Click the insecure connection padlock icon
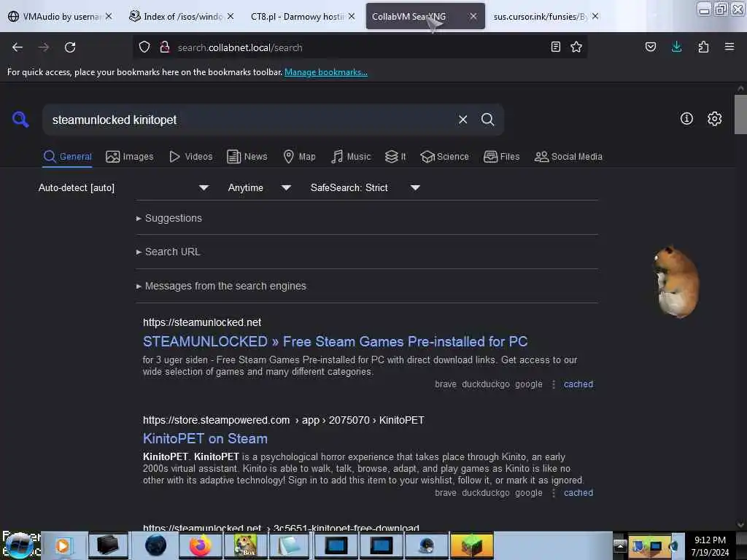The image size is (747, 560). [165, 47]
